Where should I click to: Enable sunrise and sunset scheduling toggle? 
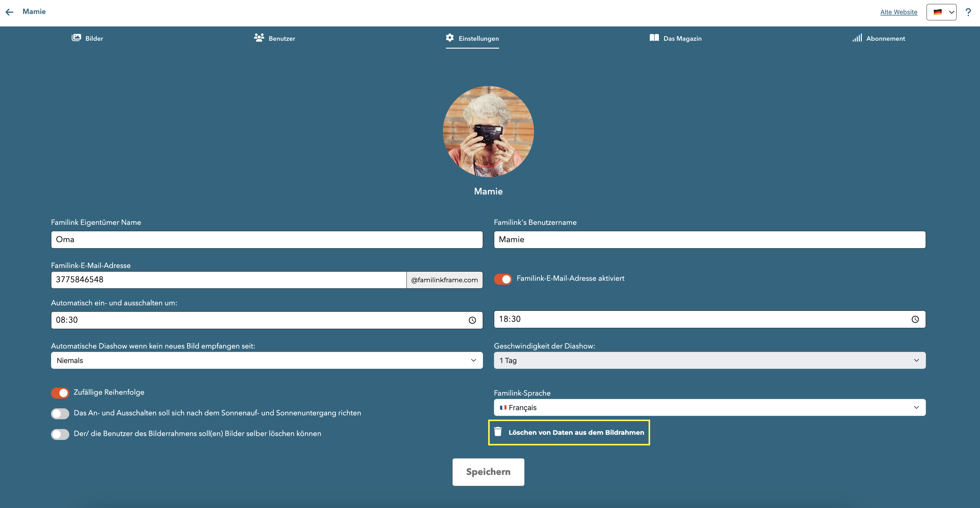60,414
